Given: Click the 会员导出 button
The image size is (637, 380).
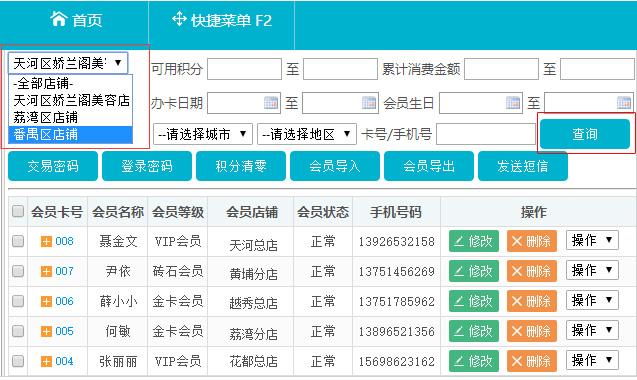Looking at the screenshot, I should click(x=429, y=166).
